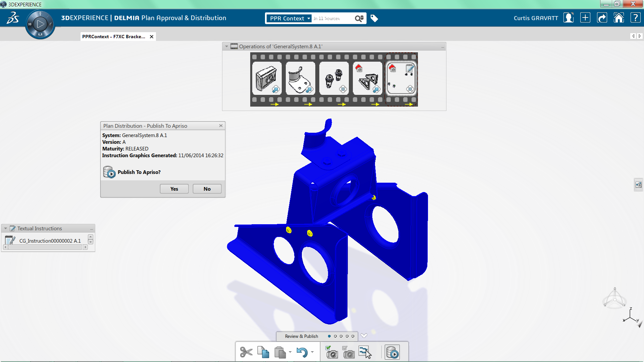Collapse the Textual Instructions panel triangle

(5, 228)
